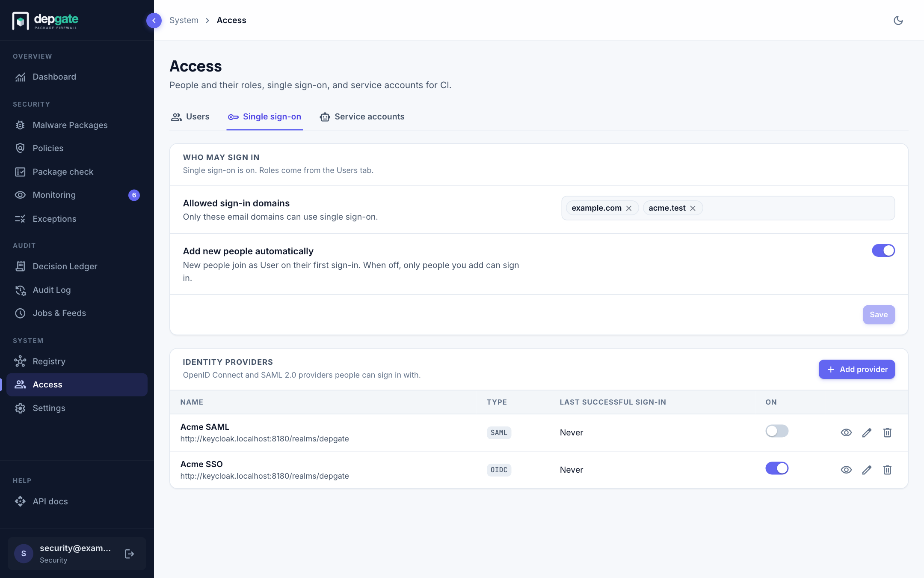Open Jobs & Feeds
The image size is (924, 578).
77,313
